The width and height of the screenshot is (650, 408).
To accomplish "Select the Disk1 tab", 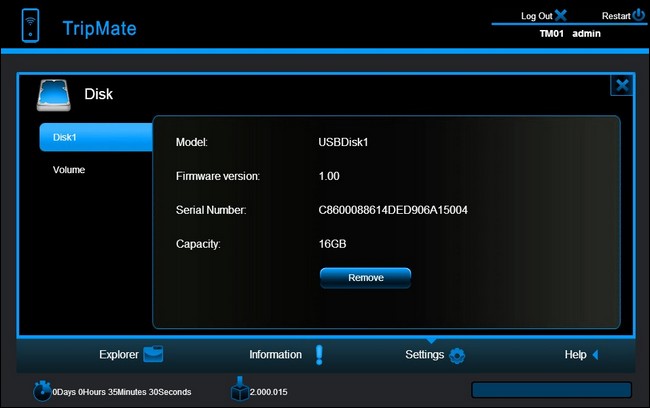I will click(x=96, y=137).
